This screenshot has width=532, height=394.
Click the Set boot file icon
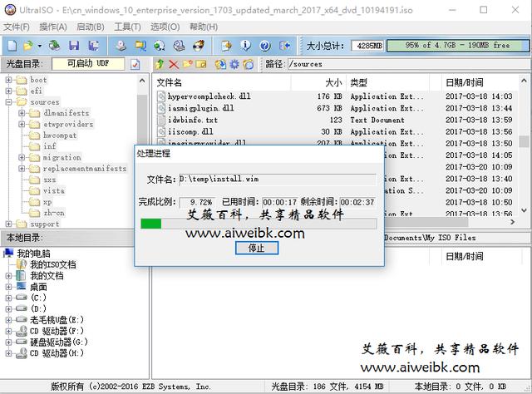point(249,64)
